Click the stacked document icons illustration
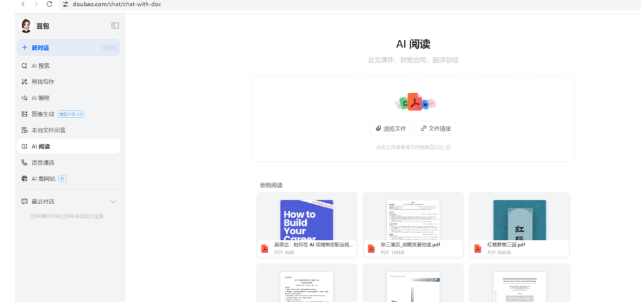Image resolution: width=644 pixels, height=302 pixels. pyautogui.click(x=415, y=102)
